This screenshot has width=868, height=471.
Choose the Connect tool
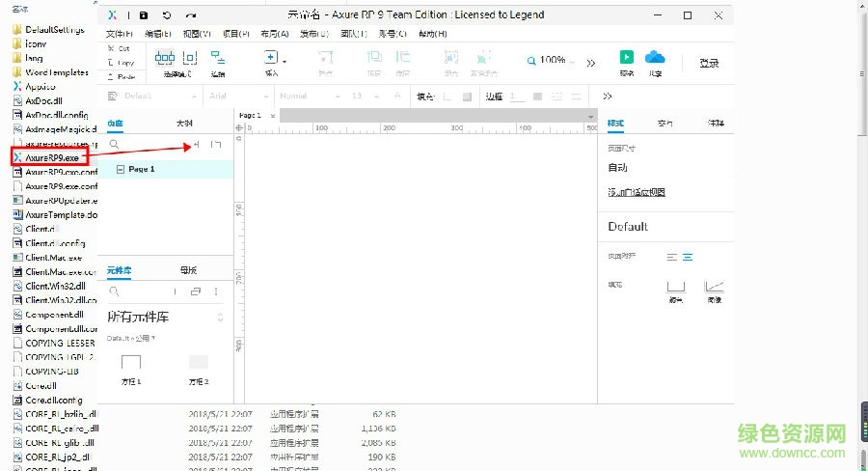tap(218, 57)
